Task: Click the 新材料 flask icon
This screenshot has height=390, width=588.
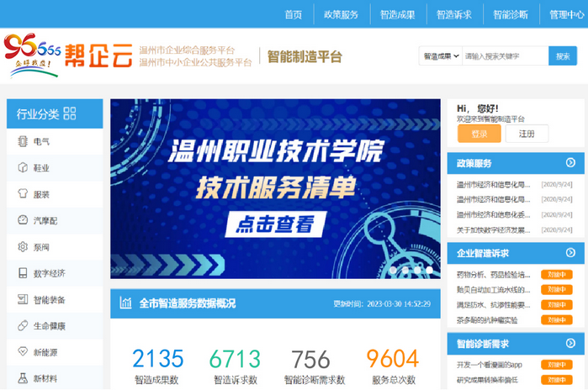Action: (x=23, y=378)
